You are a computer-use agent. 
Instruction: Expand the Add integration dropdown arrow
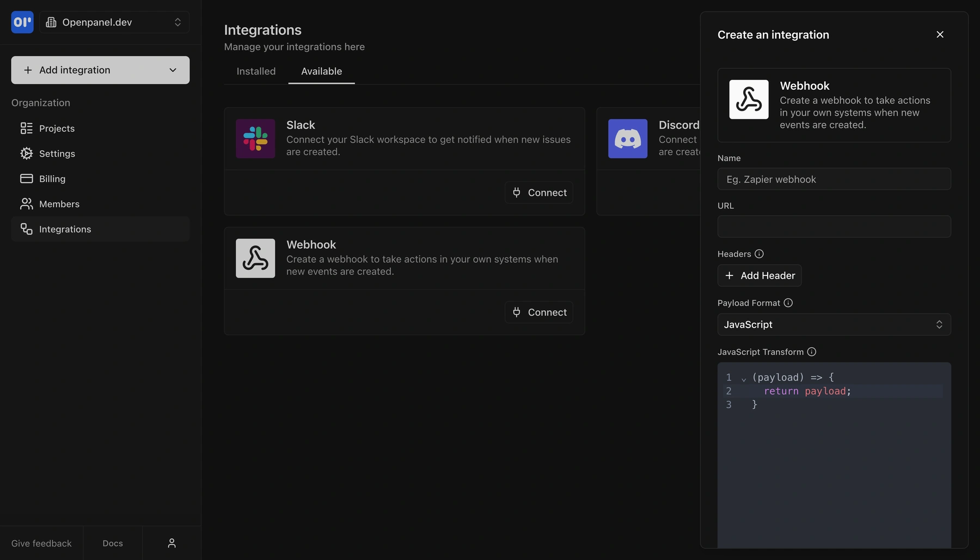[x=173, y=70]
